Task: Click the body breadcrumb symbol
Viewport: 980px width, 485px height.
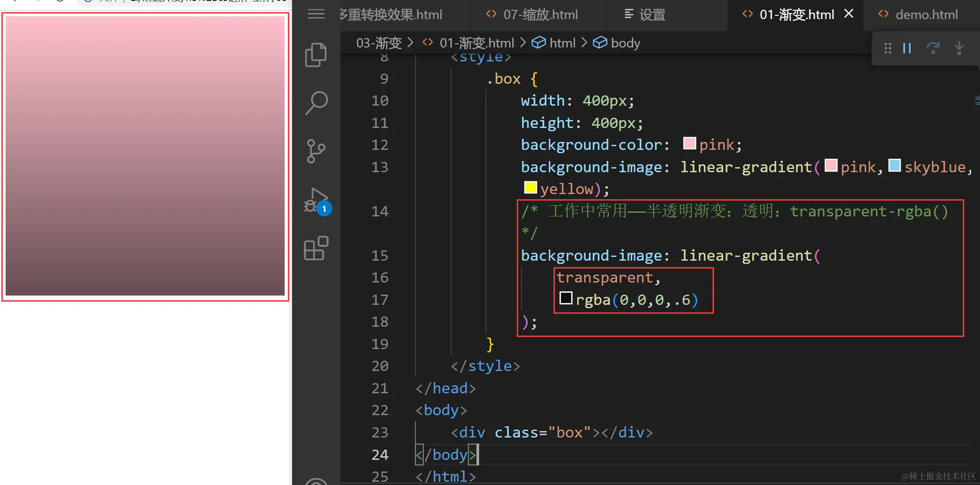Action: tap(616, 43)
